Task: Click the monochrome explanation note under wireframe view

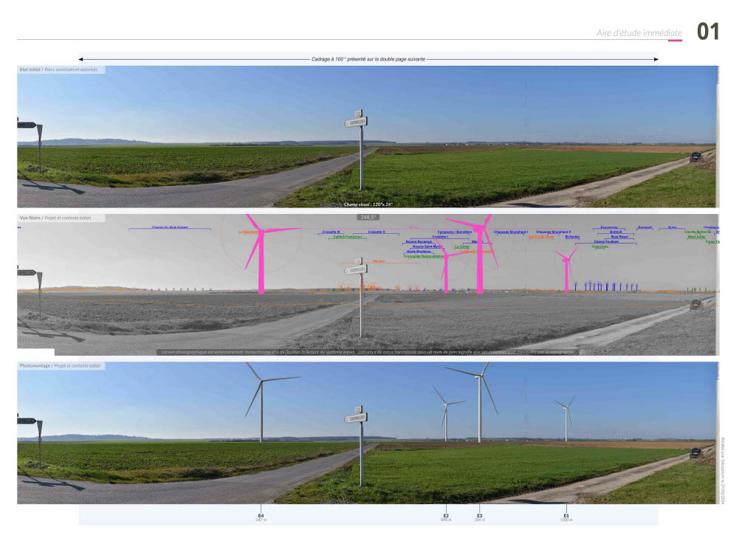Action: pyautogui.click(x=368, y=352)
